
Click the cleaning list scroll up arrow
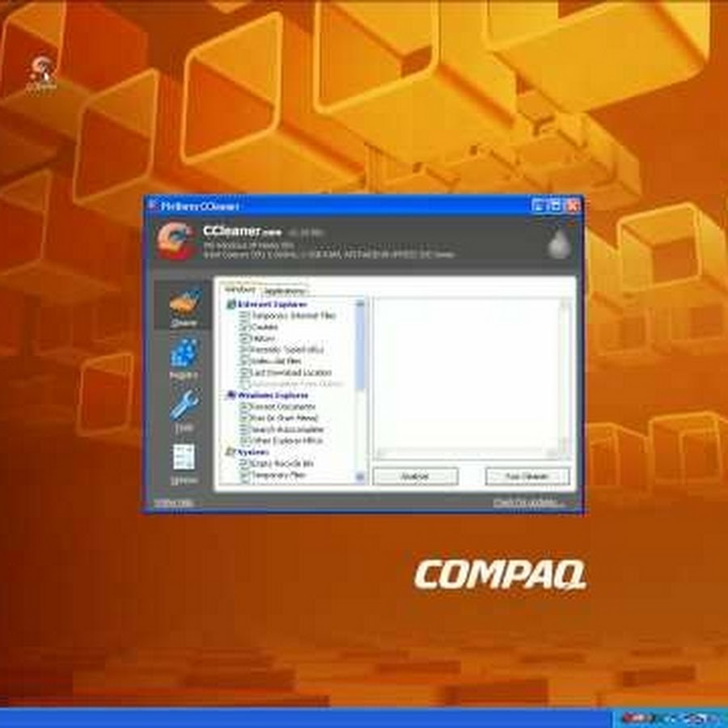point(360,303)
